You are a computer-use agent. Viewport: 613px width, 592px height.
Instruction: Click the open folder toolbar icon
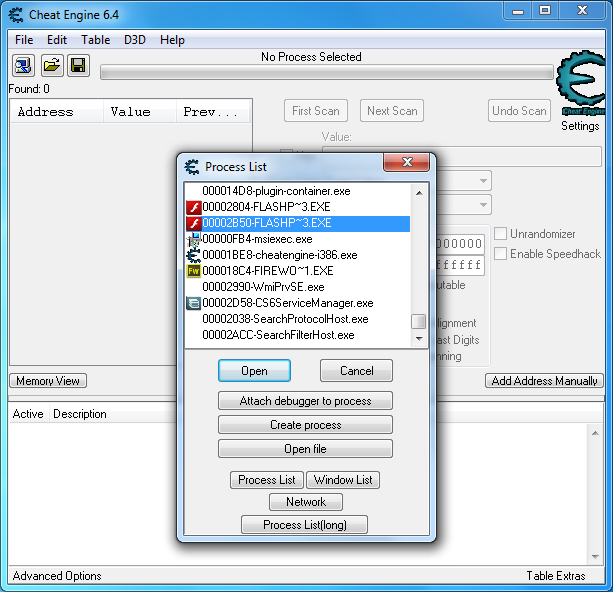[x=52, y=65]
